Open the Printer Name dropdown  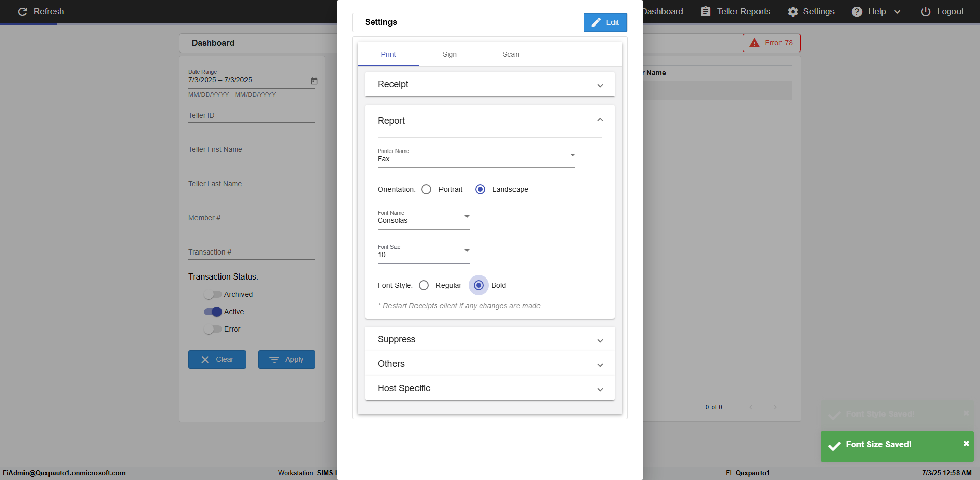tap(476, 157)
